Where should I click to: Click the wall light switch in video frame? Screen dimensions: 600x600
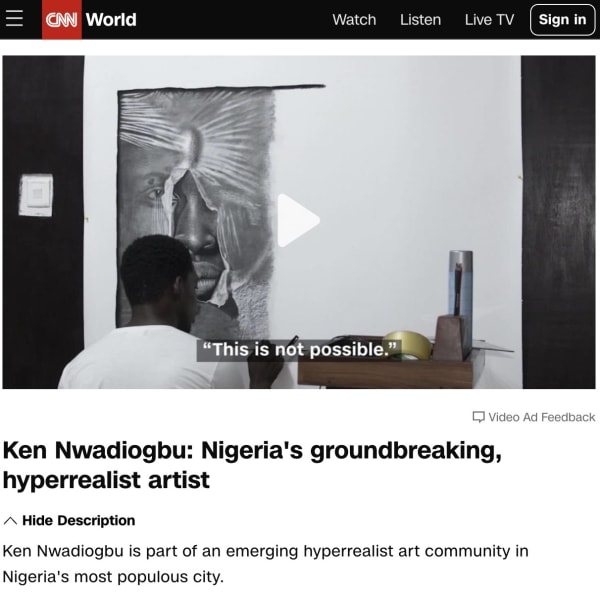coord(36,195)
